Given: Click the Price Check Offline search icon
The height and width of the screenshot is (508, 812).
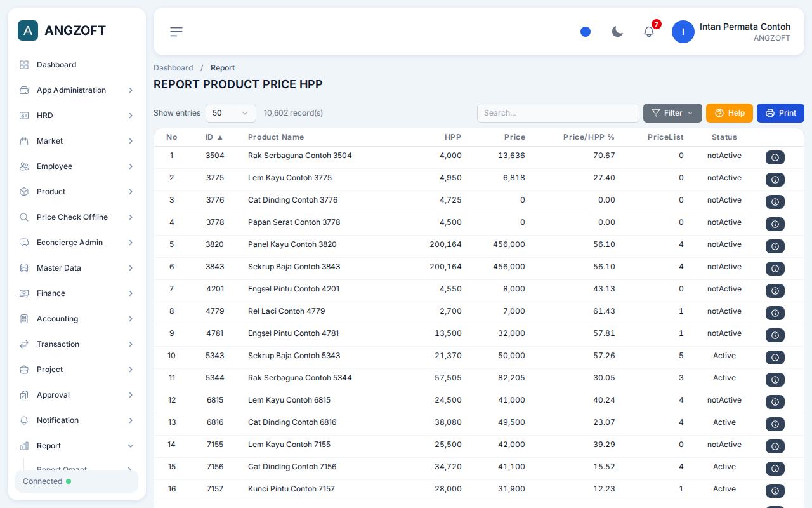Looking at the screenshot, I should (24, 217).
